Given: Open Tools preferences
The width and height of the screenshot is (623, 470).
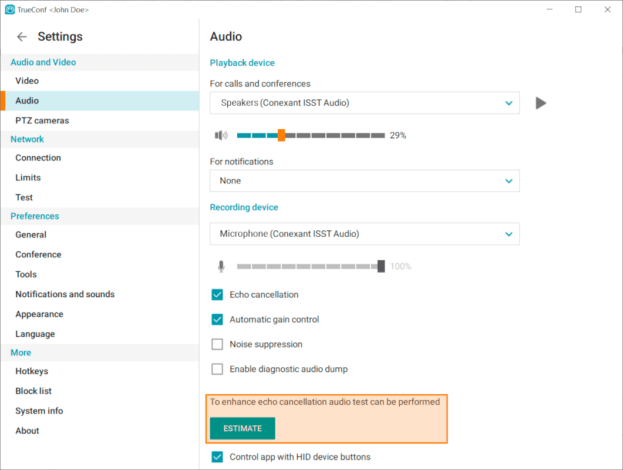Looking at the screenshot, I should tap(100, 275).
